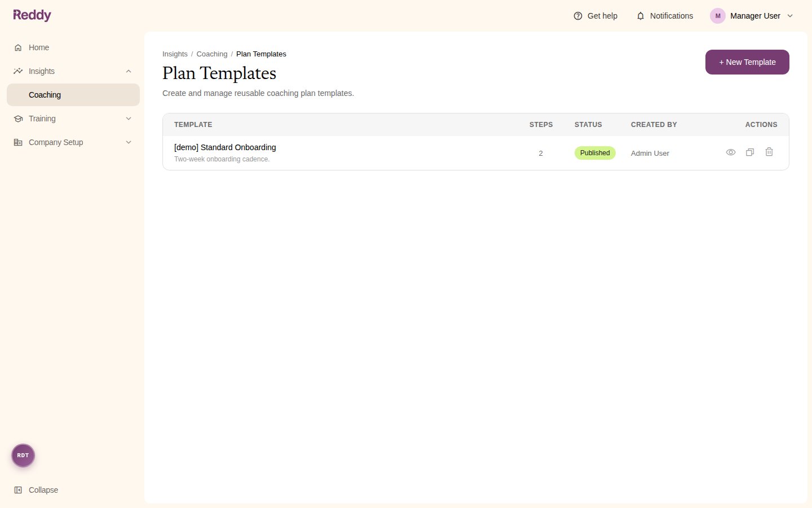The height and width of the screenshot is (508, 812).
Task: Click the Get help link text
Action: [x=602, y=16]
